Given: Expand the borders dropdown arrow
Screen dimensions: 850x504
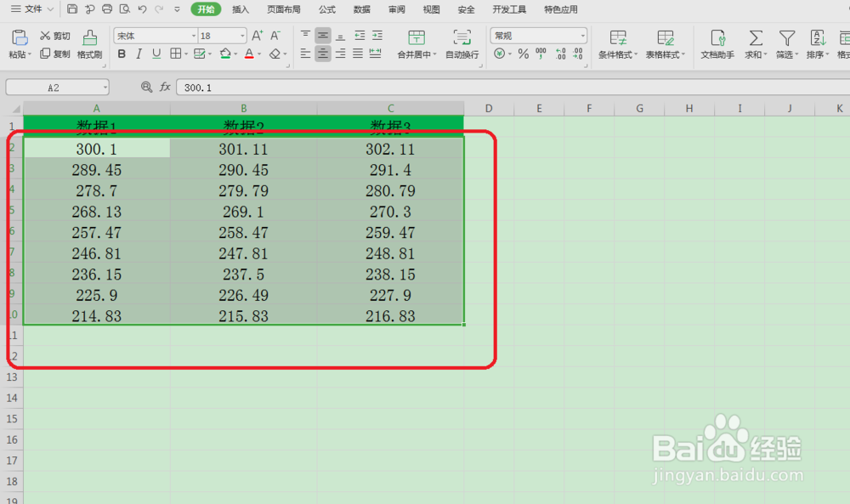Looking at the screenshot, I should click(186, 54).
